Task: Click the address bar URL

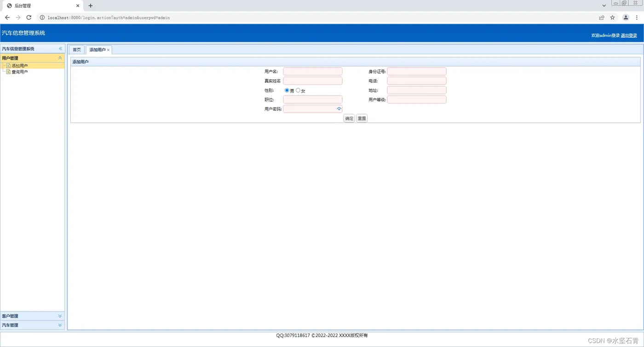Action: pos(109,18)
